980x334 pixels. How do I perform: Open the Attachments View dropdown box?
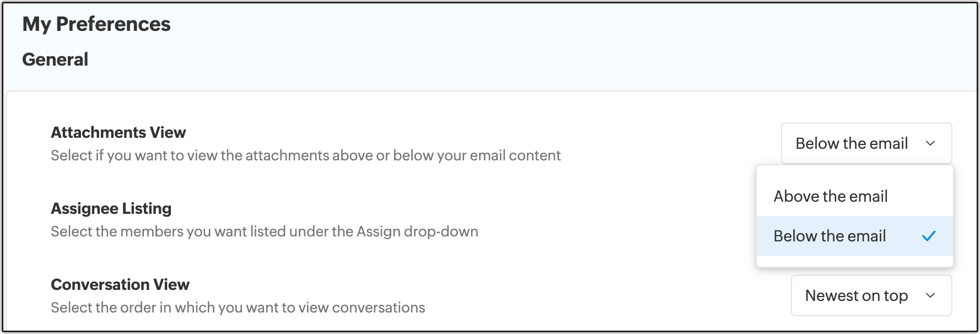click(x=866, y=143)
